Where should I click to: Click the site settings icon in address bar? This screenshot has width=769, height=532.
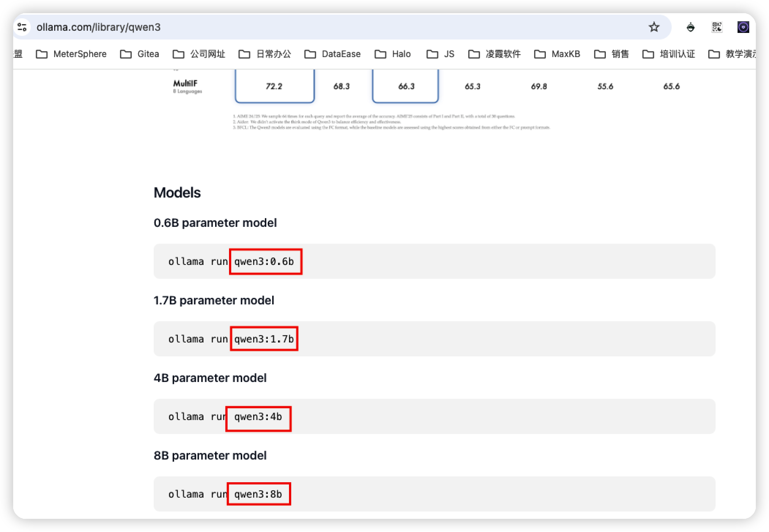point(22,27)
